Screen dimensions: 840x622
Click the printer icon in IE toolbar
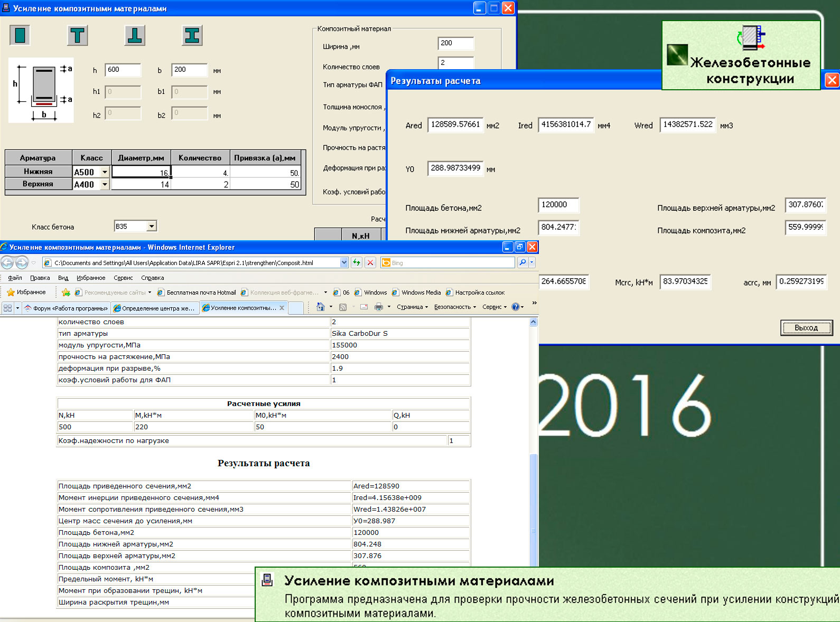[378, 307]
